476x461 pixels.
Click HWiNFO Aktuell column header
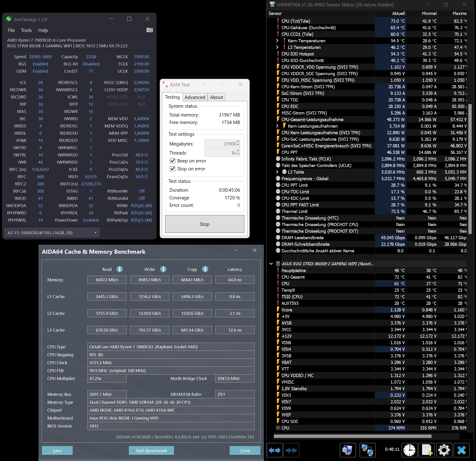click(x=390, y=14)
